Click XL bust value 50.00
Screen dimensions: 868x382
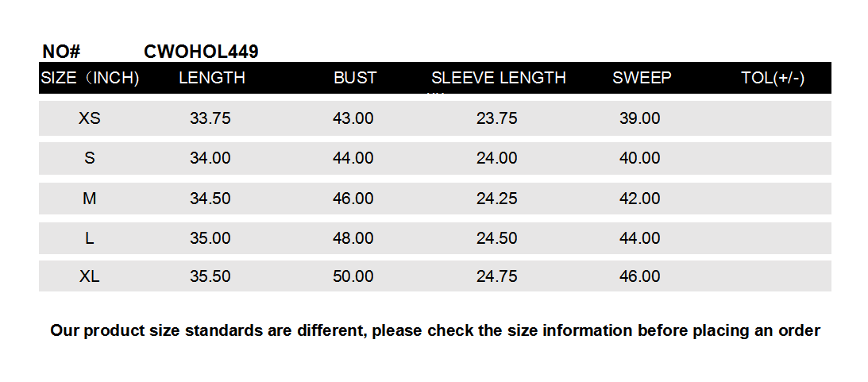pyautogui.click(x=353, y=276)
